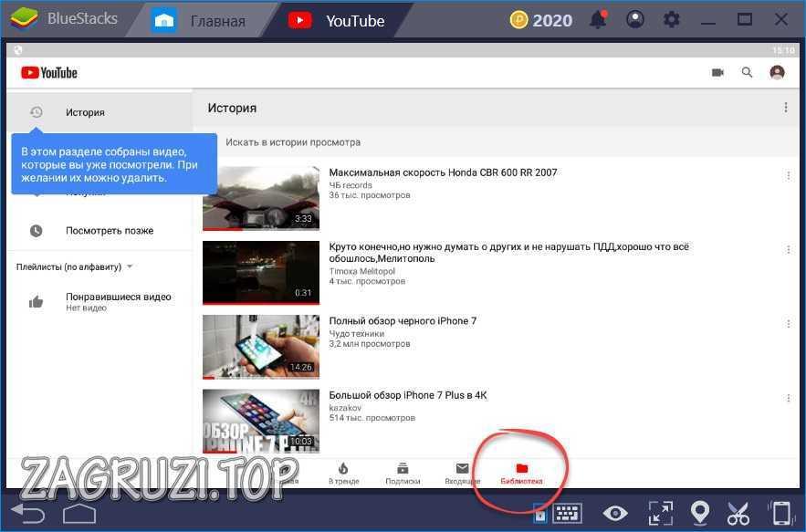Click the black iPhone 7 review thumbnail

coord(261,347)
